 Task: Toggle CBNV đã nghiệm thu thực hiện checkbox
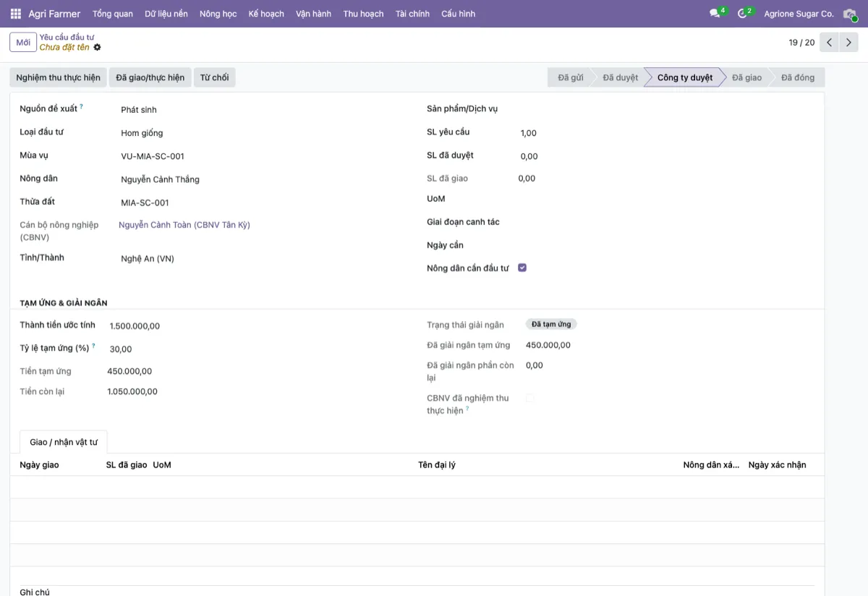[x=529, y=398]
